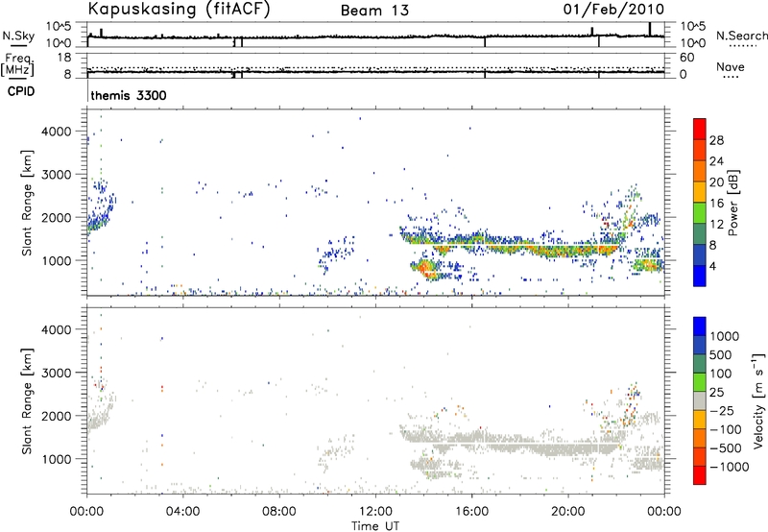Click the '-1000' value on the velocity scale
The height and width of the screenshot is (532, 768).
[x=729, y=467]
